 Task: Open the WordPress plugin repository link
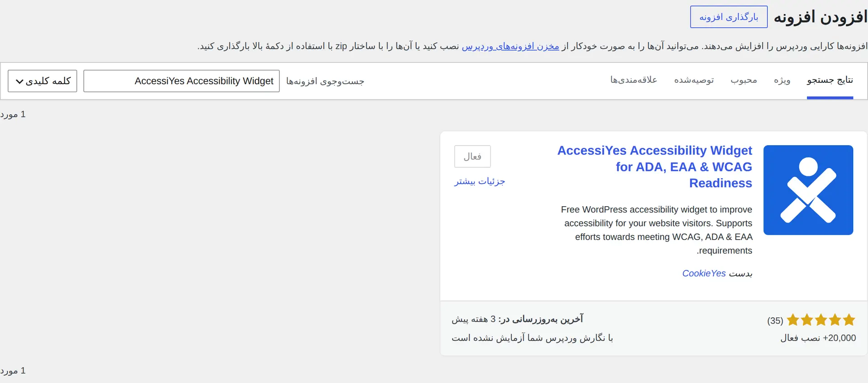(510, 46)
